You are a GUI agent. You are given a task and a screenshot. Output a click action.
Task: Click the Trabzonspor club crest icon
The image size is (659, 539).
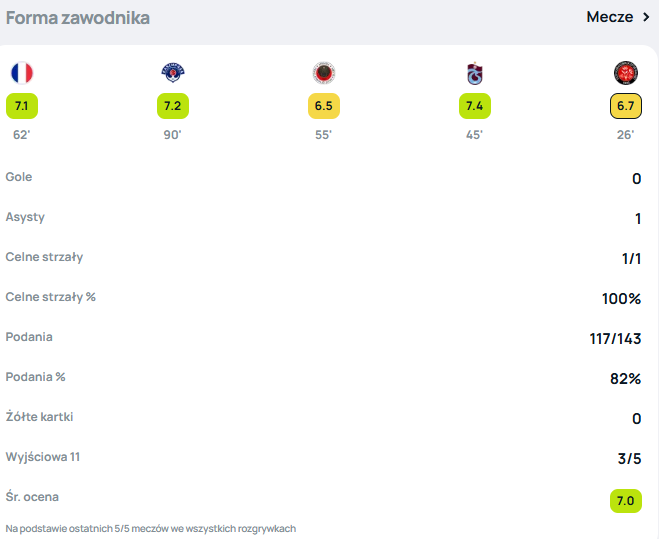(475, 73)
